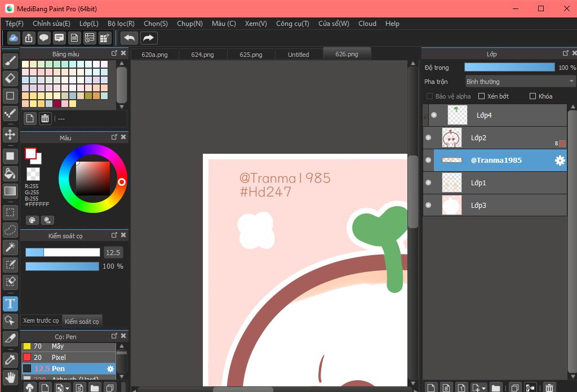Viewport: 577px width, 392px height.
Task: Select the Magic Wand tool
Action: pyautogui.click(x=10, y=247)
